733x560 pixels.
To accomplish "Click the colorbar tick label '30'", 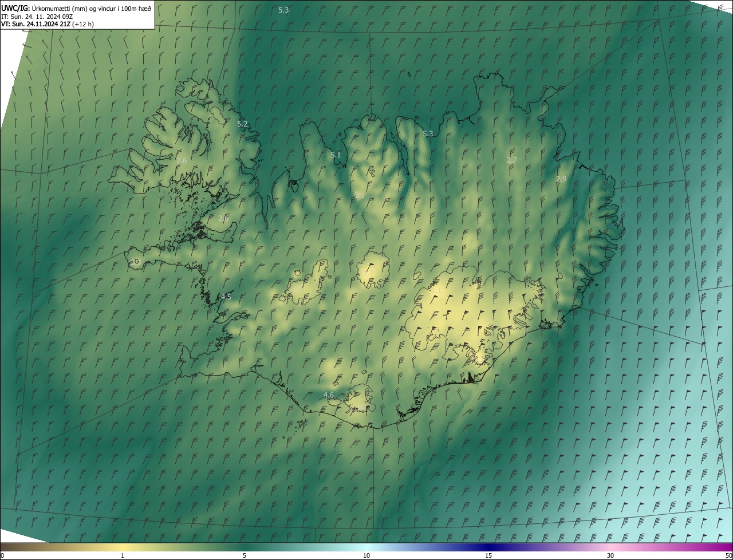I will click(x=610, y=555).
